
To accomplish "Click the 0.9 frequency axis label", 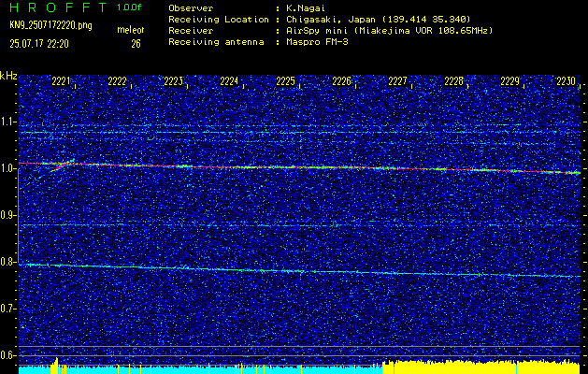I will pyautogui.click(x=7, y=215).
